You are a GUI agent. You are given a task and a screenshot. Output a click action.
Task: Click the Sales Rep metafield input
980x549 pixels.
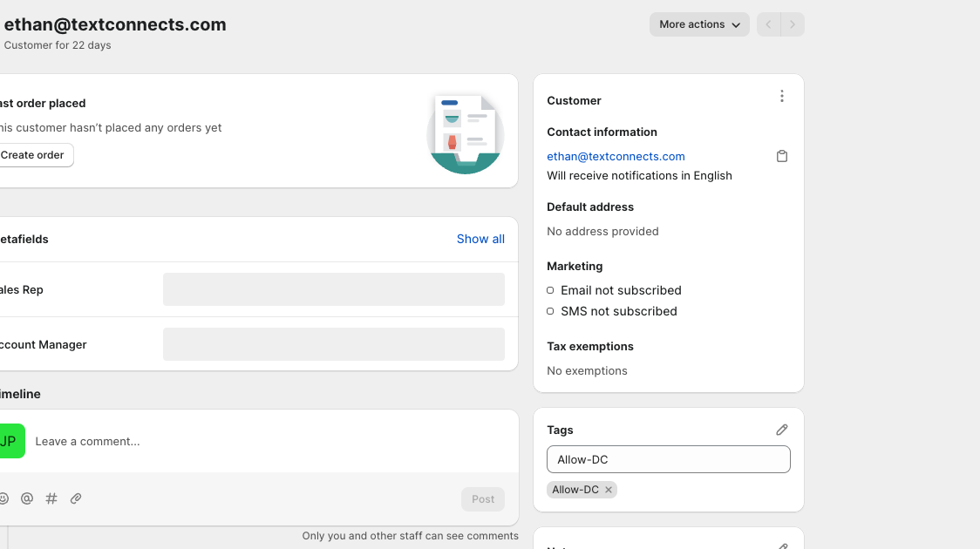(x=333, y=289)
